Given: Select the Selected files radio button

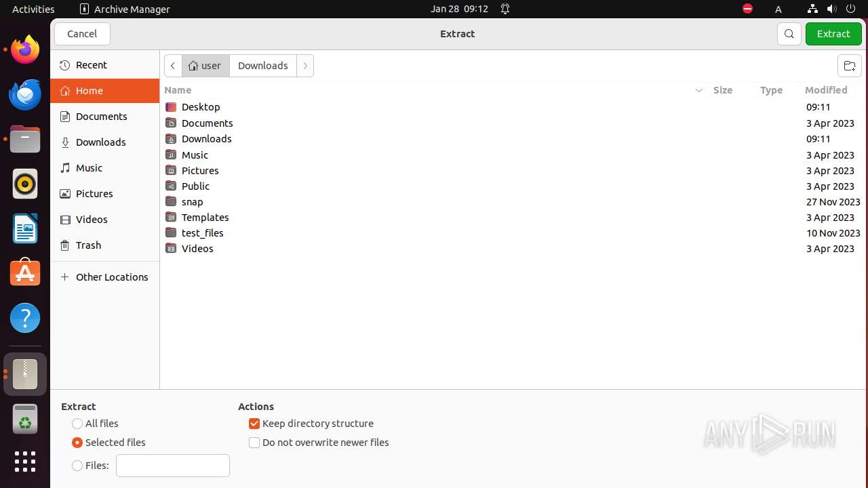Looking at the screenshot, I should (x=77, y=443).
